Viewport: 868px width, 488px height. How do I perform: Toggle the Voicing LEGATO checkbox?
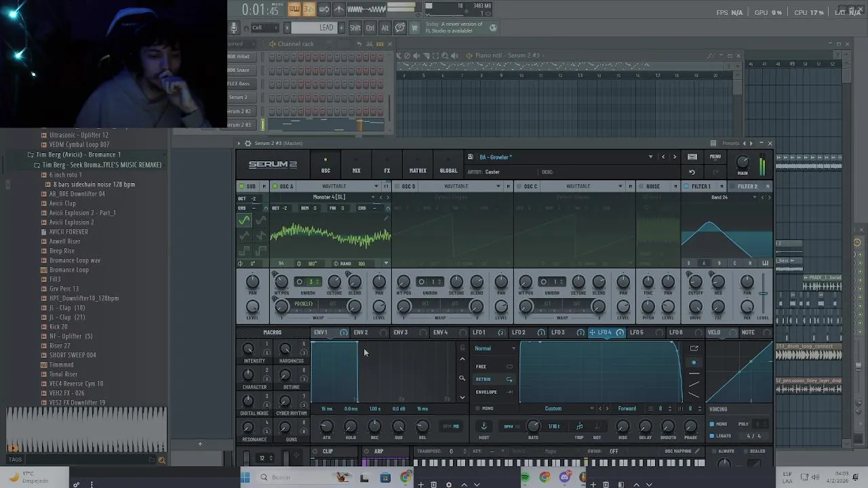712,436
